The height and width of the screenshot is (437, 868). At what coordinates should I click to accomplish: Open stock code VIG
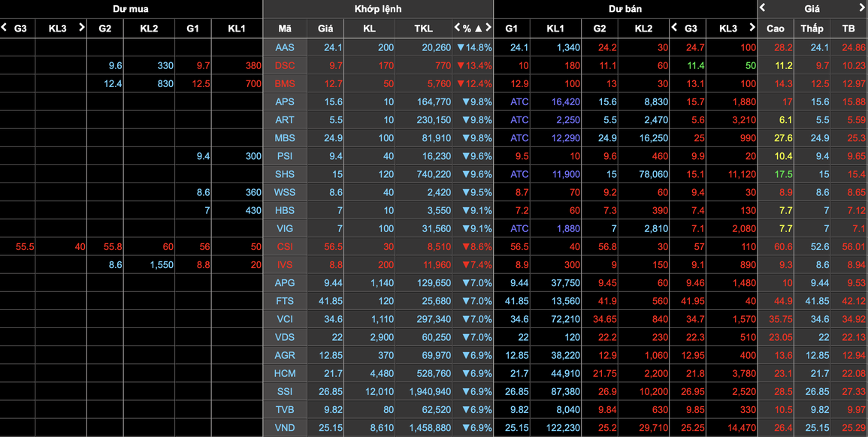[285, 228]
